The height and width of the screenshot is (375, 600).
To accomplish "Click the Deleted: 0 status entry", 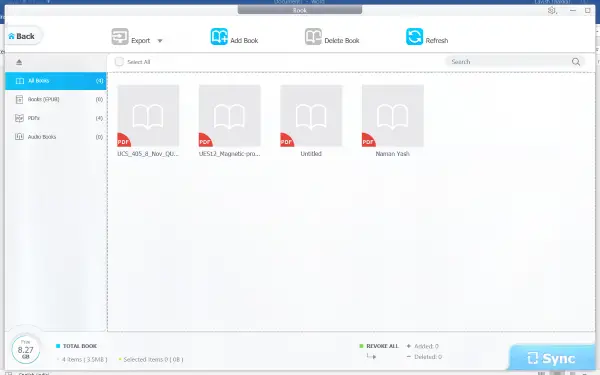I will coord(424,357).
